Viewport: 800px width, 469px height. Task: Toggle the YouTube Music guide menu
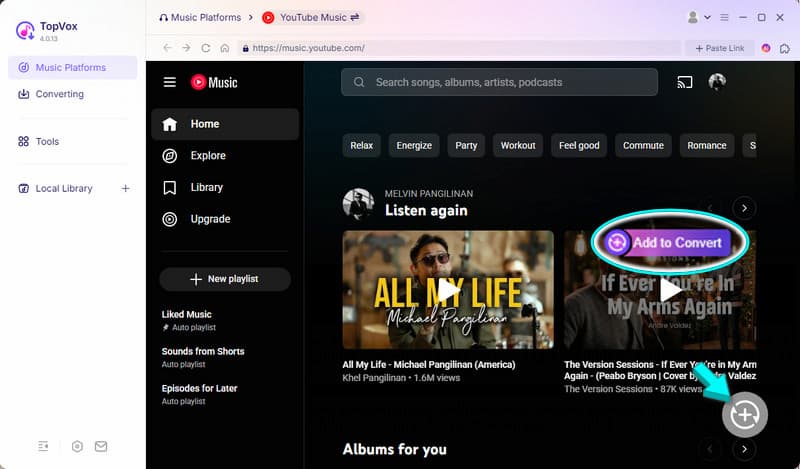coord(169,82)
